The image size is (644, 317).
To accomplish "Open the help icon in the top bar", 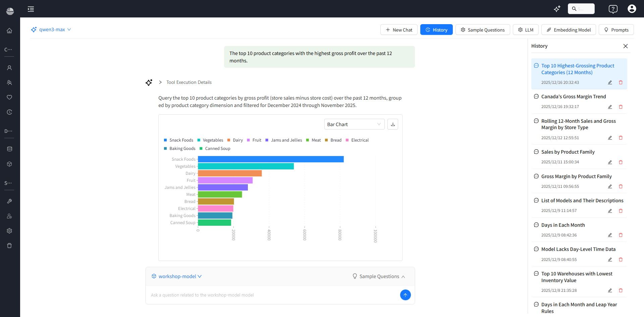I will [x=613, y=9].
